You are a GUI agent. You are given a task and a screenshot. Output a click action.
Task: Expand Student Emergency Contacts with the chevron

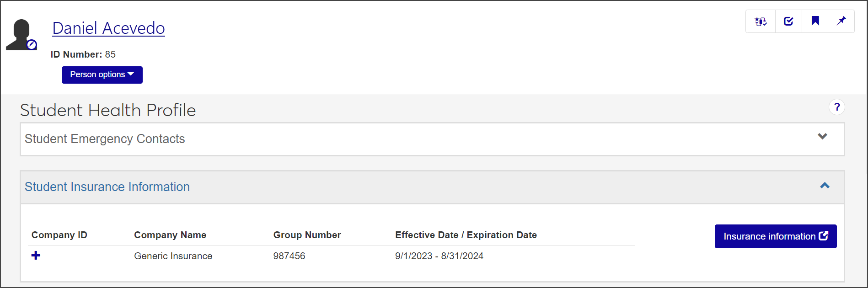[x=822, y=136]
